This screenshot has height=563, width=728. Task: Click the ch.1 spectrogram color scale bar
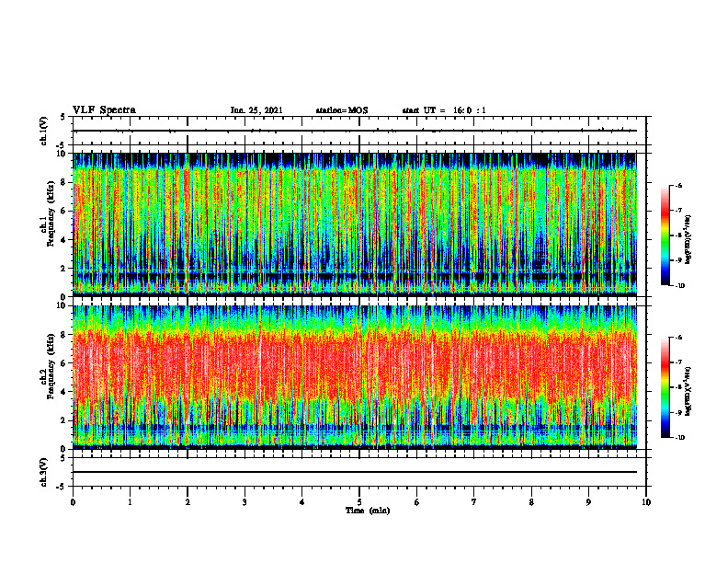(x=665, y=236)
